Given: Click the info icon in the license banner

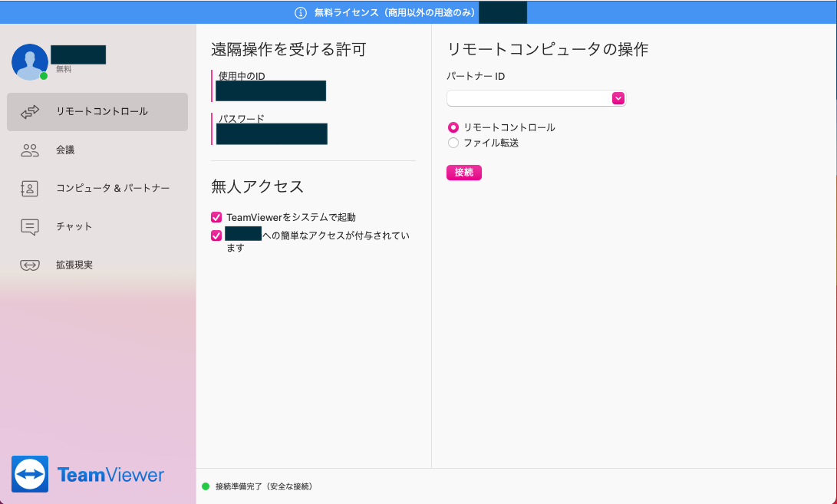Looking at the screenshot, I should pyautogui.click(x=301, y=13).
